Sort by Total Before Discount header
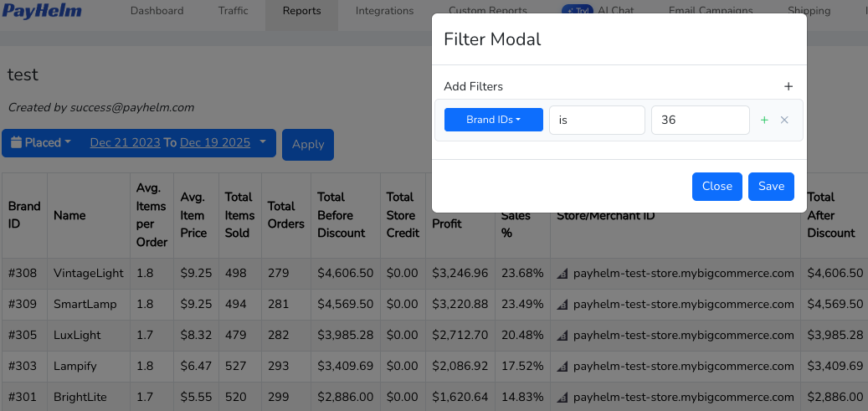This screenshot has width=868, height=411. (x=345, y=215)
